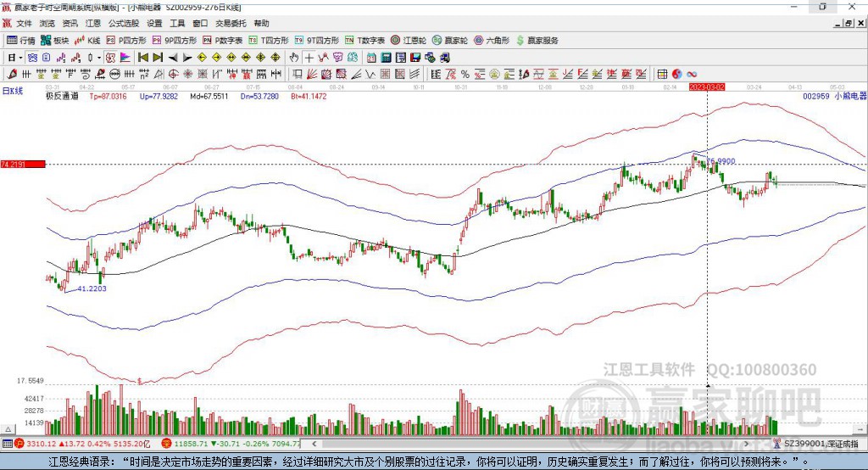
Task: Click the up triangle at chart bottom-left
Action: (8, 429)
